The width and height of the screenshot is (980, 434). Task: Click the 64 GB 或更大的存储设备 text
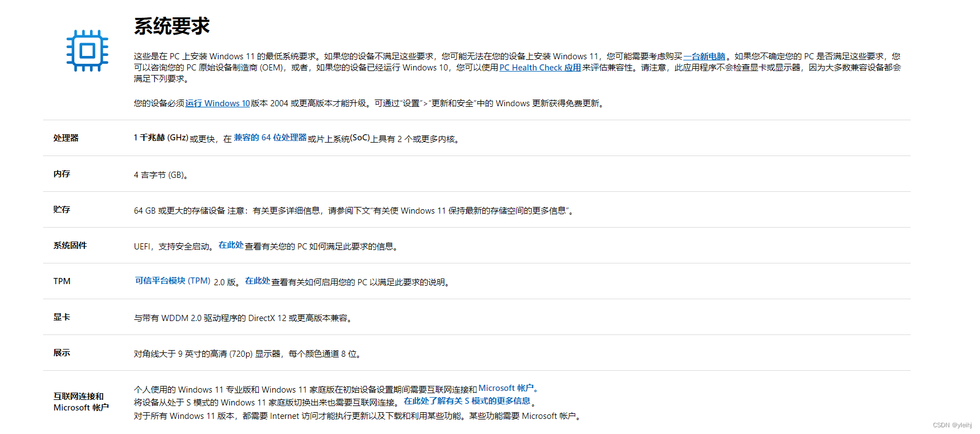(x=179, y=211)
